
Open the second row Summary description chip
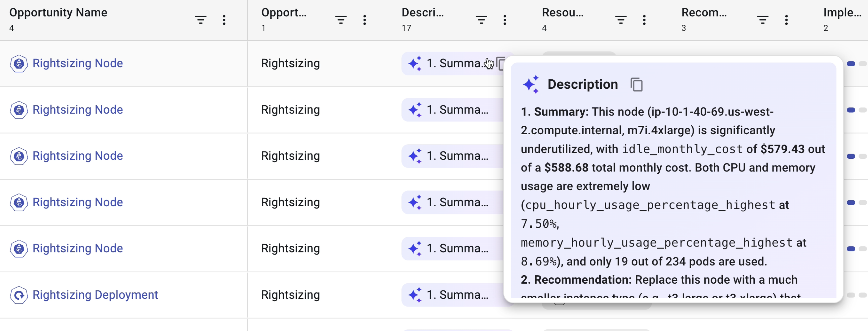tap(451, 110)
